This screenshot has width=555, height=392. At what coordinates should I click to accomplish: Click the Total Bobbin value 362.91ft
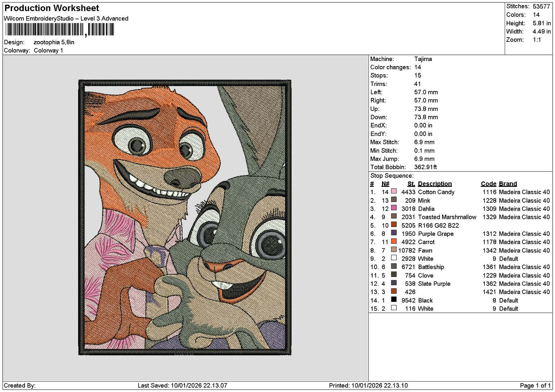pyautogui.click(x=426, y=167)
